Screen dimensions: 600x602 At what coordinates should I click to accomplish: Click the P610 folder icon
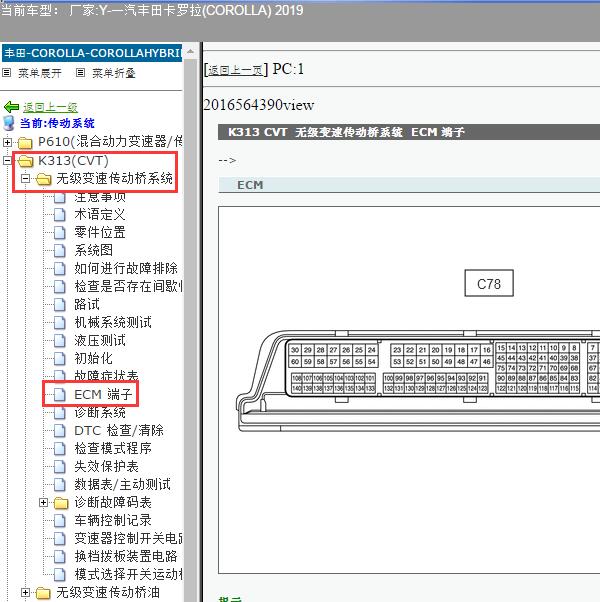(25, 143)
